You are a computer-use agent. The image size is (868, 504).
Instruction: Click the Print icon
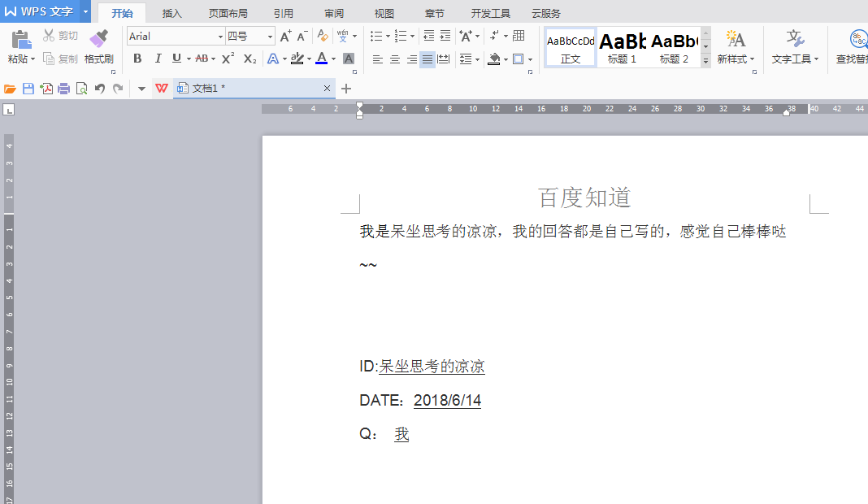click(64, 89)
